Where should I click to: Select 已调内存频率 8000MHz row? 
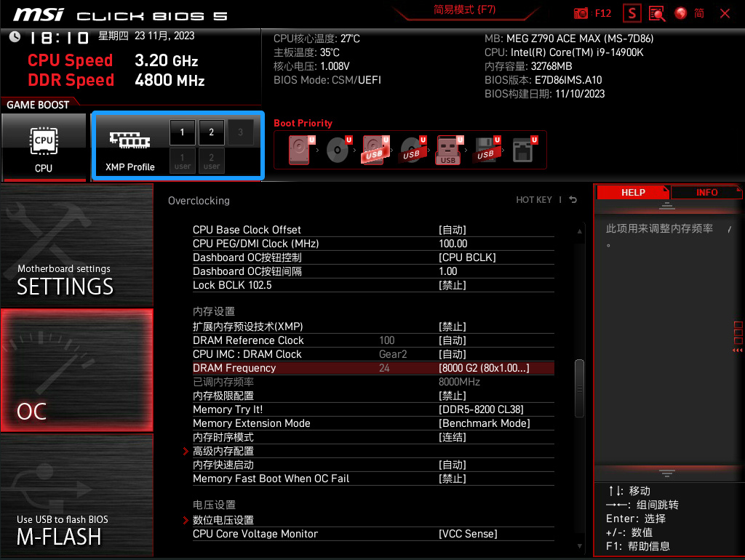click(x=373, y=382)
